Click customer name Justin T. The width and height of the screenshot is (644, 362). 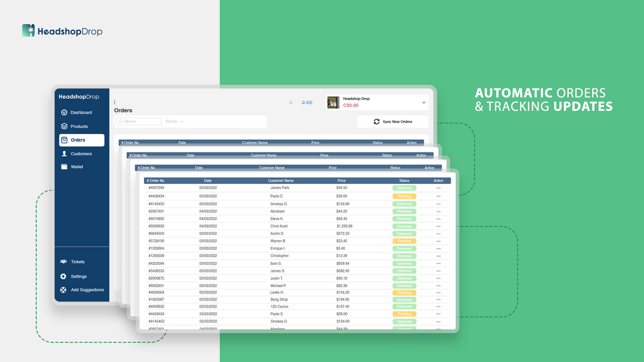coord(277,279)
